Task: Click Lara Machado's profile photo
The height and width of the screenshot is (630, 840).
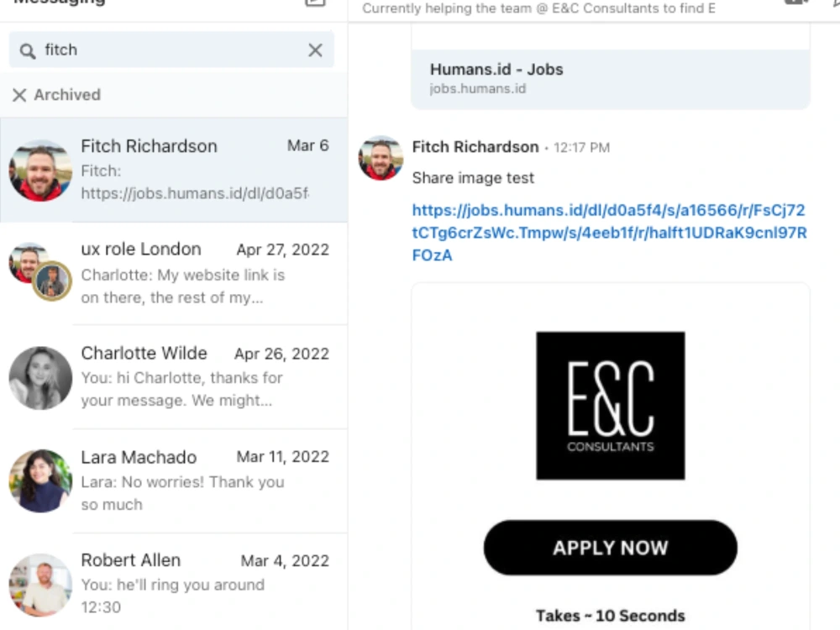Action: (x=40, y=481)
